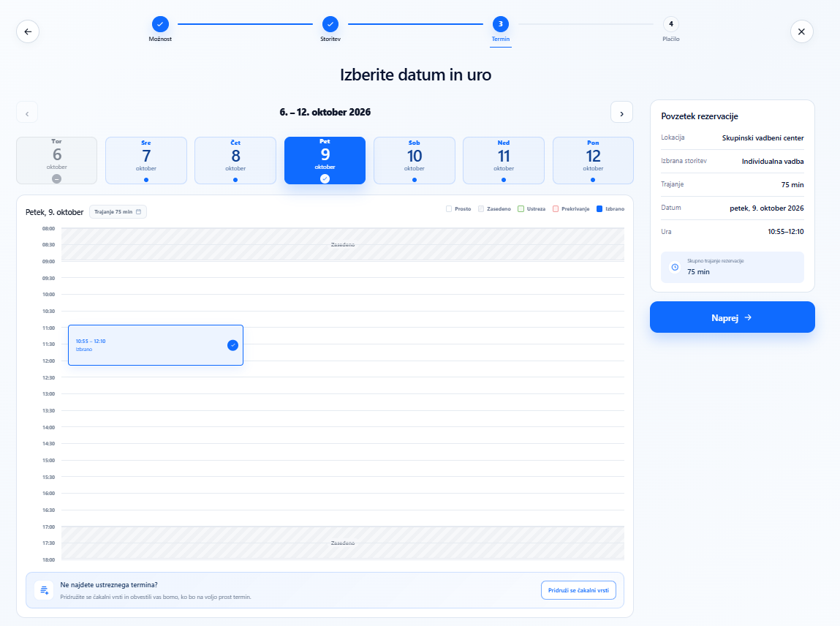Click the morning Zasedeno block
The height and width of the screenshot is (626, 840).
pyautogui.click(x=343, y=244)
